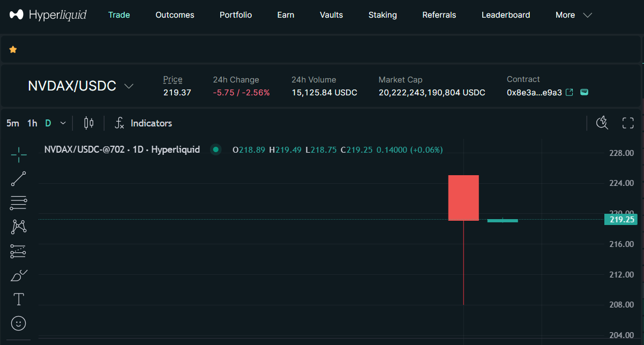View the Leaderboard
This screenshot has width=644, height=345.
(506, 15)
